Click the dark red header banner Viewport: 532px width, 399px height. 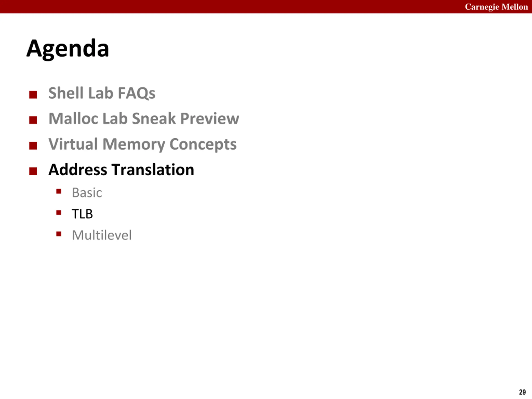tap(266, 6)
